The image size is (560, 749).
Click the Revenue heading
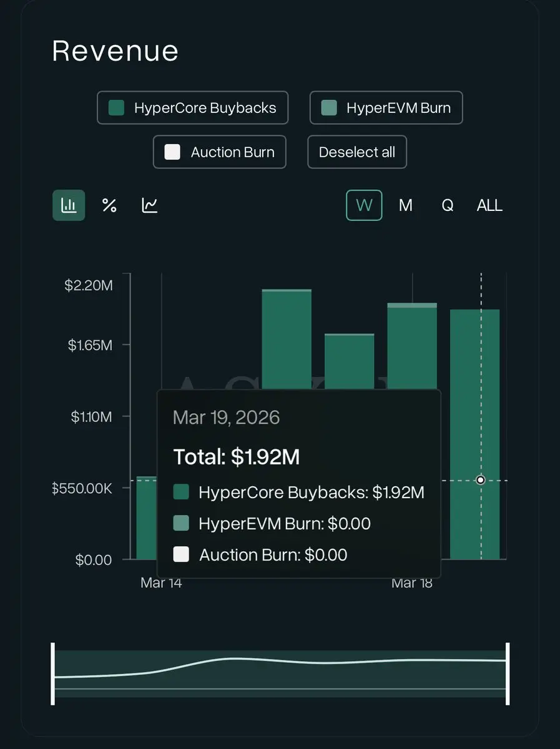115,51
